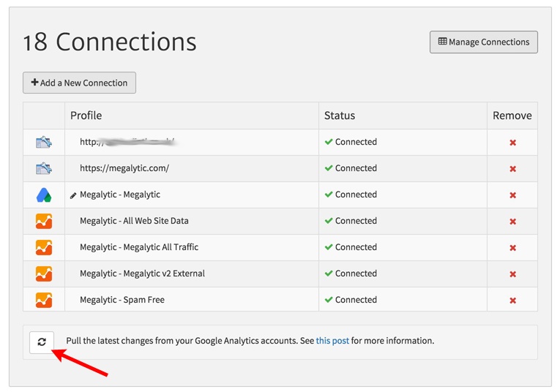Remove the Megalytic All Traffic connection
The width and height of the screenshot is (560, 392).
coord(512,248)
